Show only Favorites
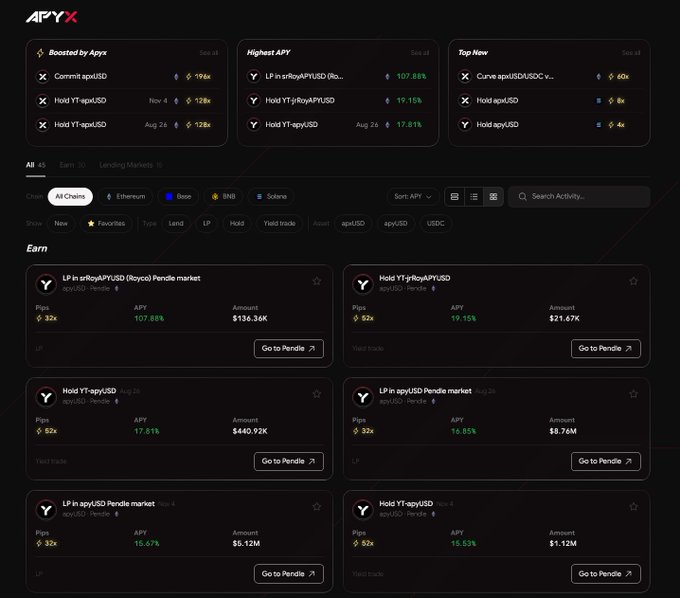 tap(106, 223)
